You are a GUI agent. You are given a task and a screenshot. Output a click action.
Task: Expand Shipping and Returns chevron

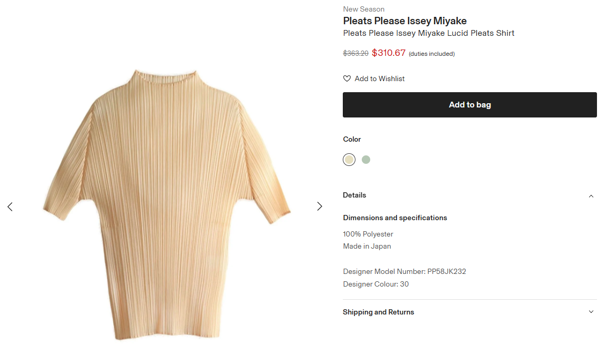tap(591, 312)
